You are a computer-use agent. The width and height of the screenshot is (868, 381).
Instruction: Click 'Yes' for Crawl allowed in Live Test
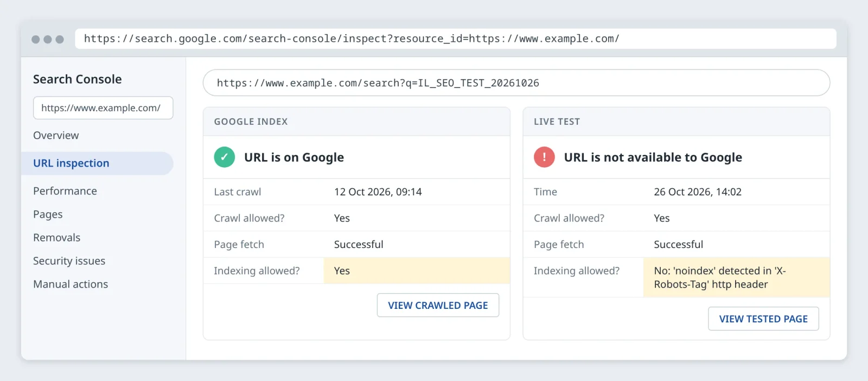(662, 218)
